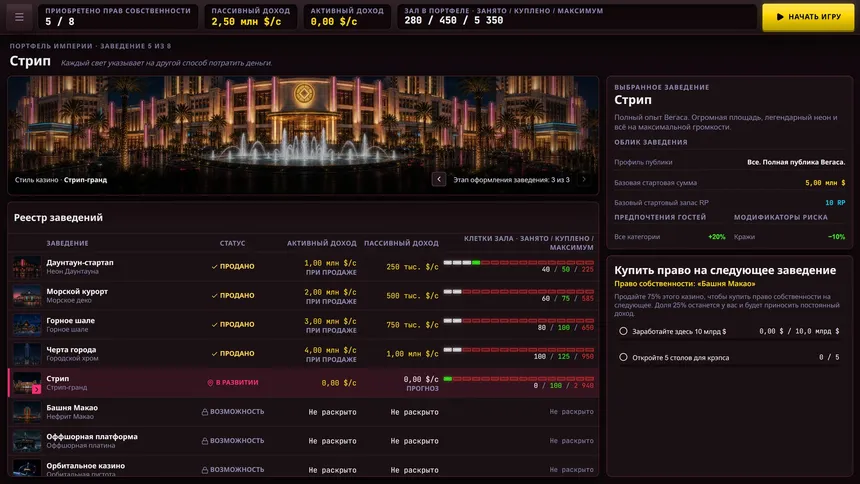Go to next venue design stage
This screenshot has width=860, height=484.
pos(584,179)
